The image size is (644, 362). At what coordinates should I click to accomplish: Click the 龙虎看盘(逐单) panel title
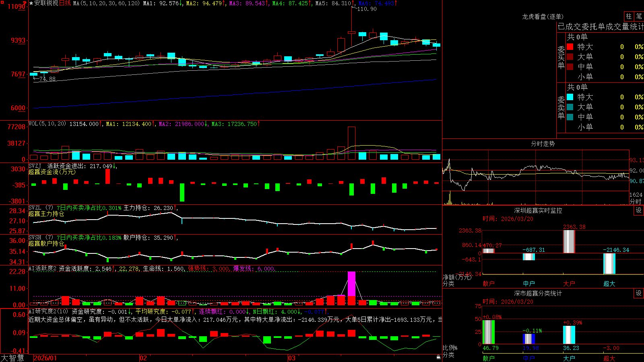click(x=543, y=16)
